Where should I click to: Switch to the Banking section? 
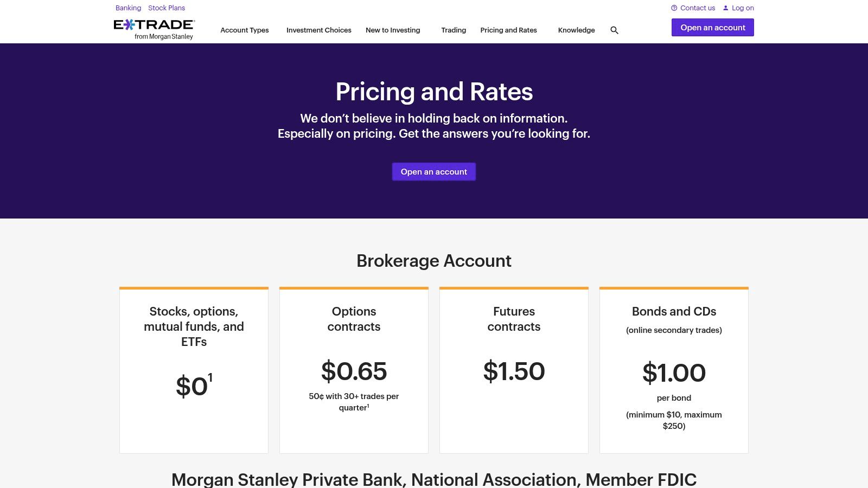(128, 8)
